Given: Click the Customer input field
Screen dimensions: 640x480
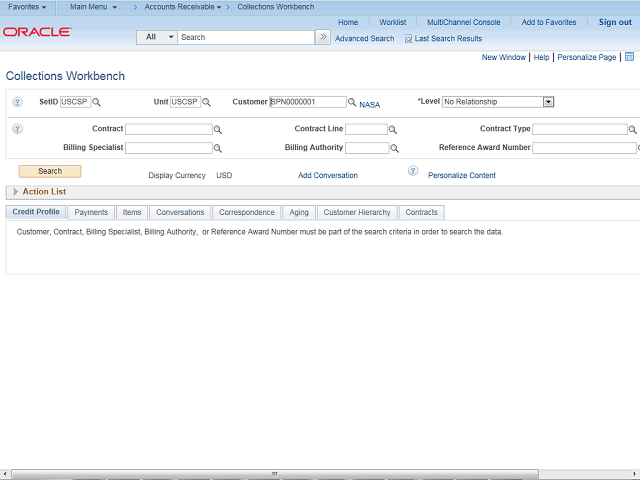Looking at the screenshot, I should [x=308, y=102].
